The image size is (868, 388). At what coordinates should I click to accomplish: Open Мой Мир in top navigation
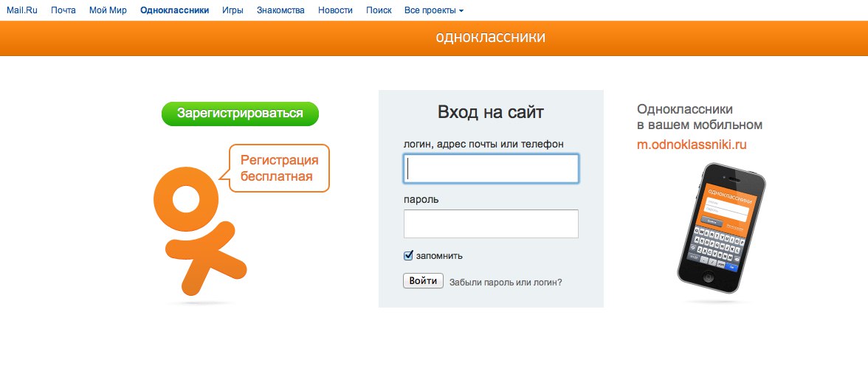pyautogui.click(x=108, y=10)
